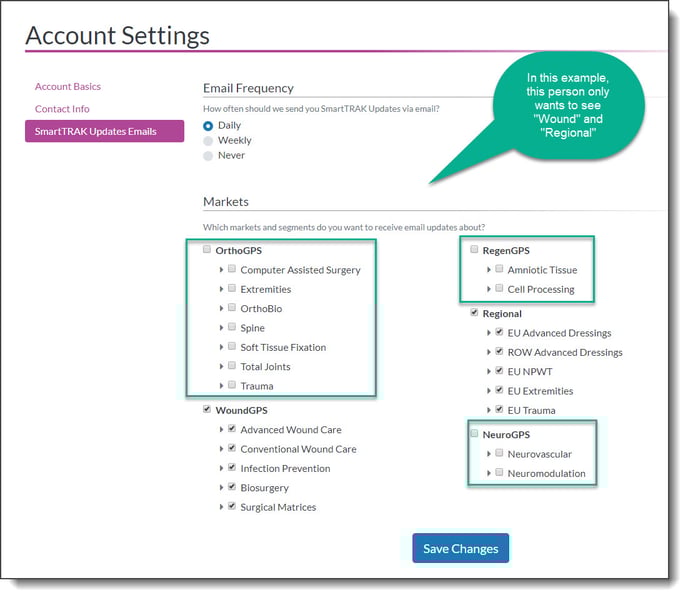Expand the OrthoGPS Extremities arrow

click(222, 289)
